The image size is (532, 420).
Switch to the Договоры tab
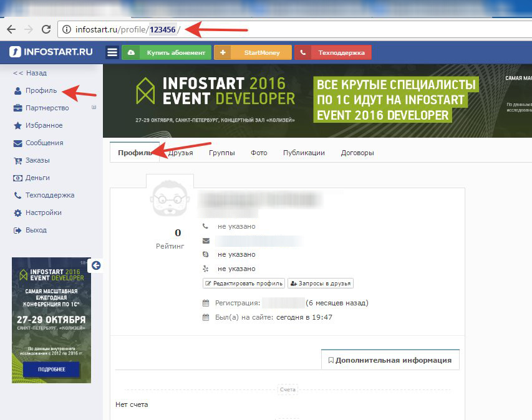357,153
